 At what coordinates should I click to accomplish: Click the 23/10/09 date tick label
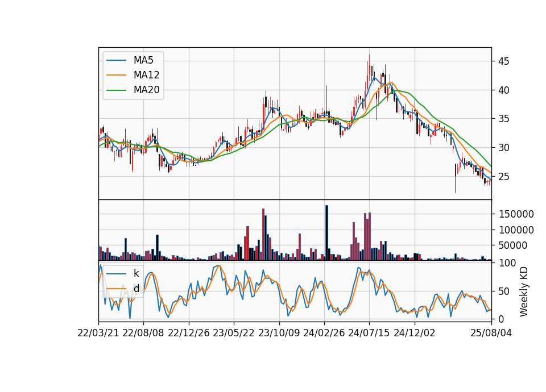click(x=279, y=333)
